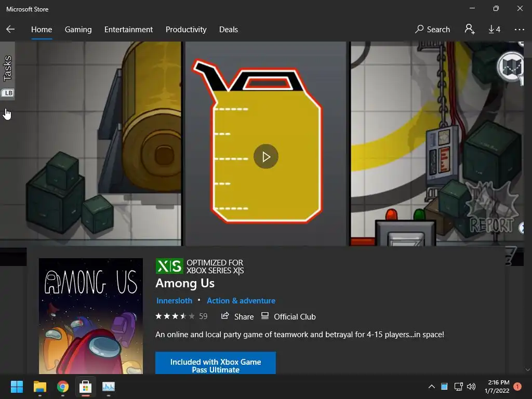Open the Home tab
The image size is (532, 399).
(x=42, y=30)
